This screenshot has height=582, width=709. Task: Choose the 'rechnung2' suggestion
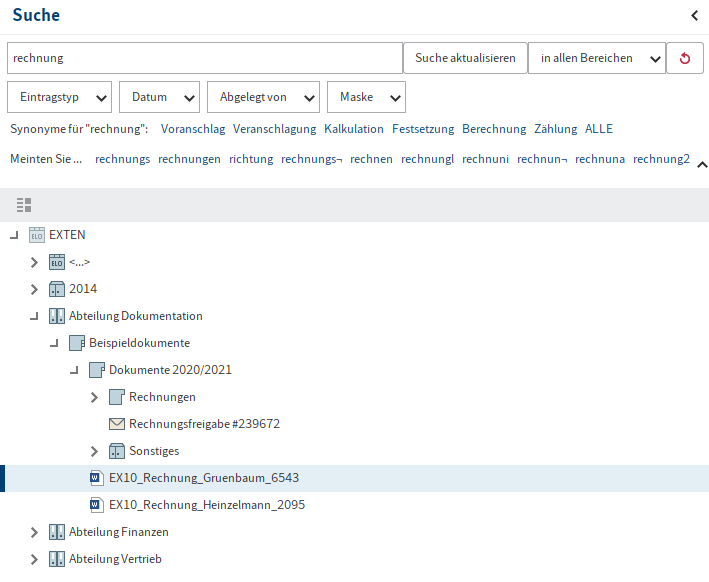[x=662, y=159]
